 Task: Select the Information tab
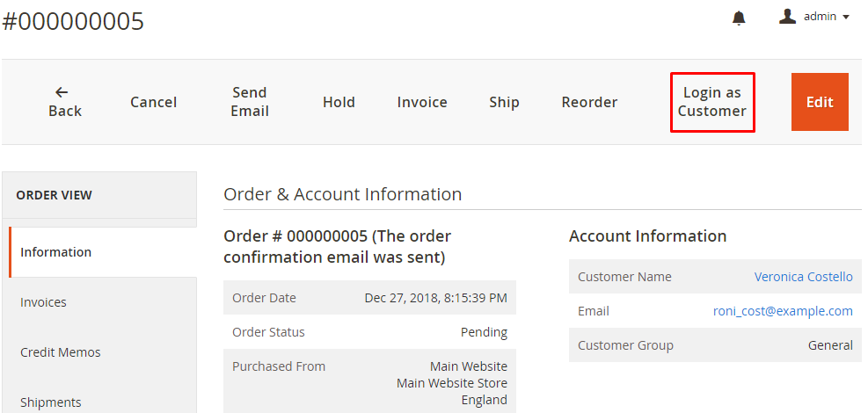pos(56,252)
